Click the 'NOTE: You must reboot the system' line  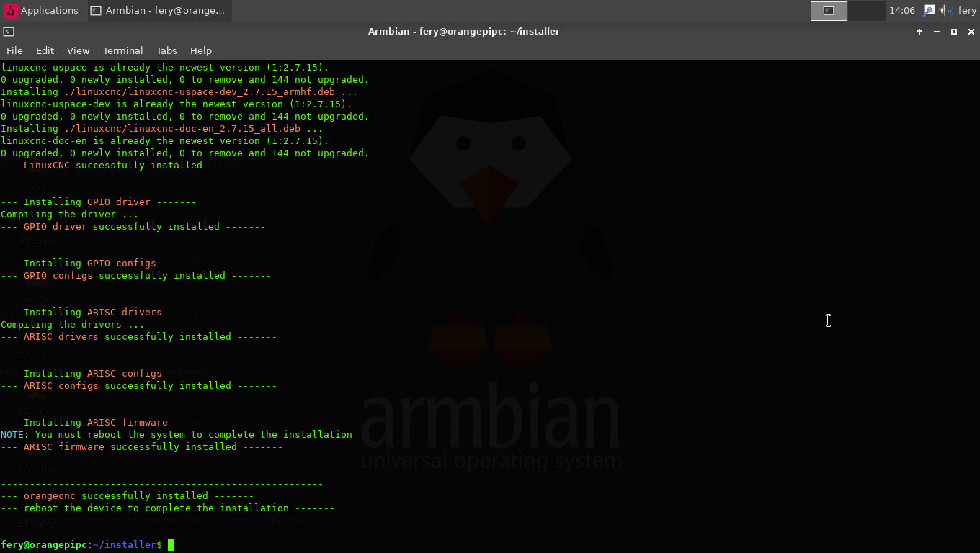point(177,435)
